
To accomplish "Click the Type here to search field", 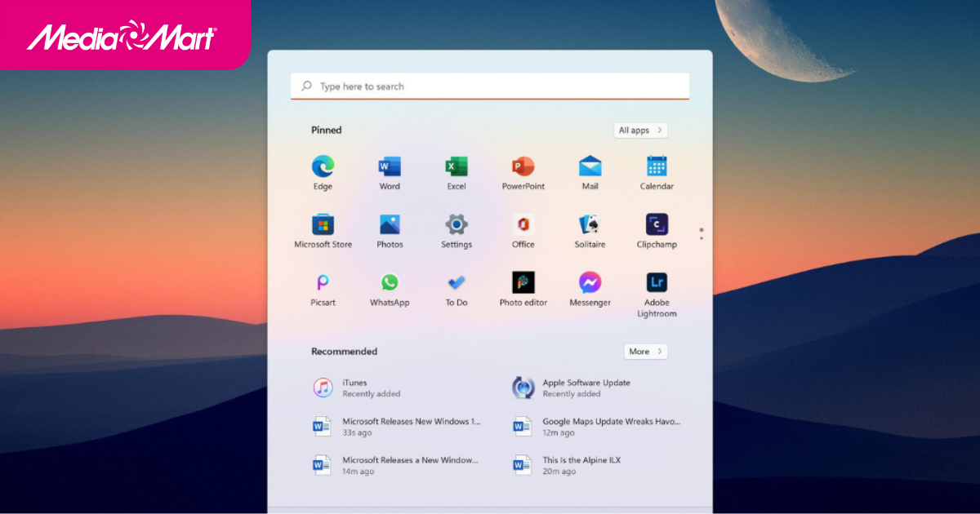I will click(490, 86).
